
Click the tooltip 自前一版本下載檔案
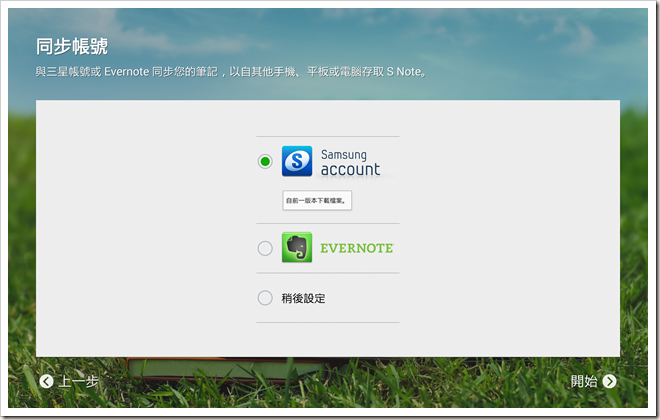(x=317, y=200)
